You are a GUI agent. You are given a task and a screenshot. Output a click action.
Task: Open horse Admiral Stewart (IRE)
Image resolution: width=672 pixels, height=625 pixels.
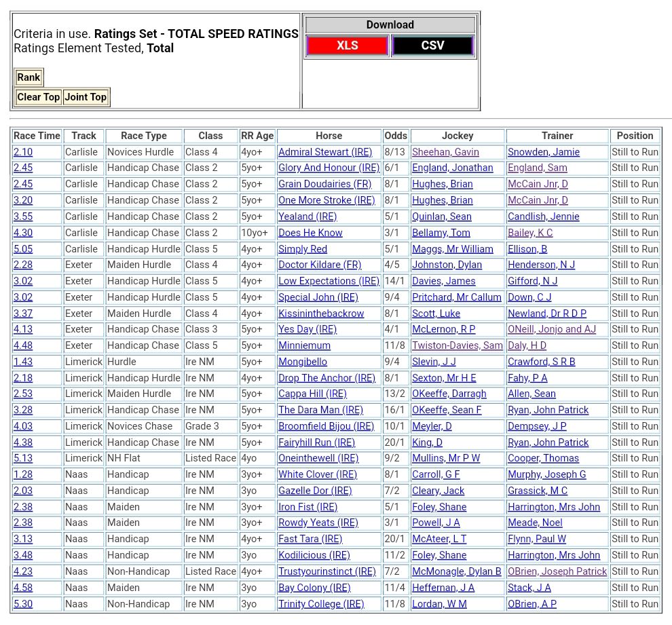pyautogui.click(x=325, y=152)
